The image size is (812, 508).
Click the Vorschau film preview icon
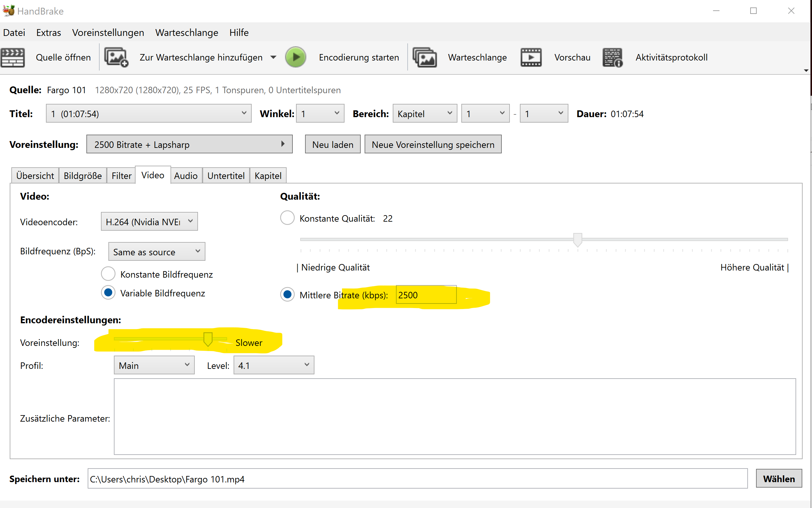point(531,58)
